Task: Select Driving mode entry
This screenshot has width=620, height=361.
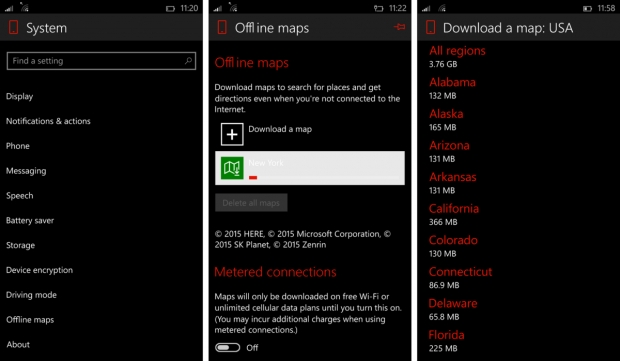Action: click(31, 295)
